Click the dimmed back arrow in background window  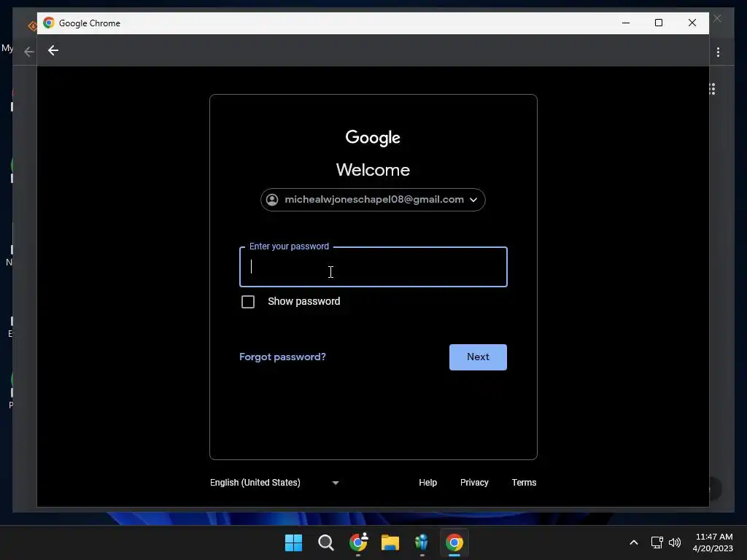(29, 52)
